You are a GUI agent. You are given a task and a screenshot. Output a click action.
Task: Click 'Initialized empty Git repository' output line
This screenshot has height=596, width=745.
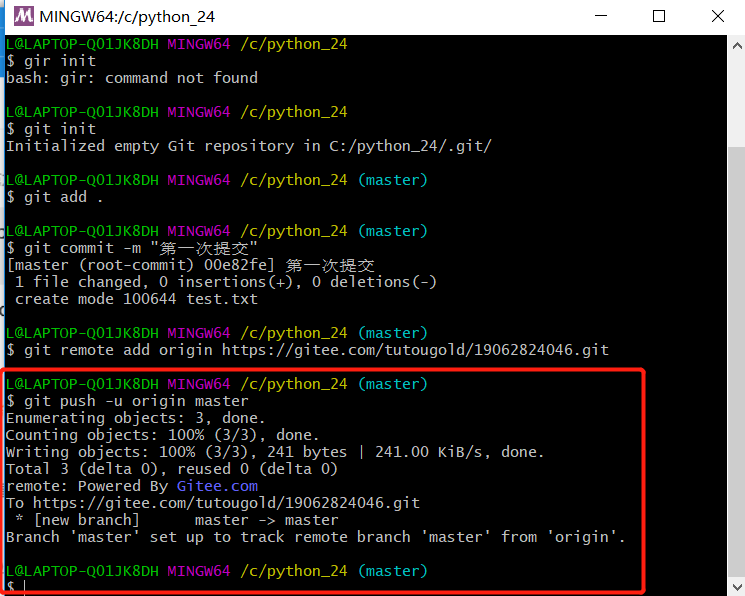(248, 146)
